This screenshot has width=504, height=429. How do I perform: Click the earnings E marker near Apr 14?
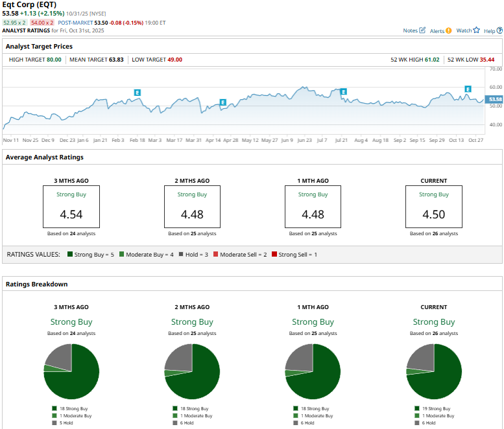pyautogui.click(x=222, y=102)
